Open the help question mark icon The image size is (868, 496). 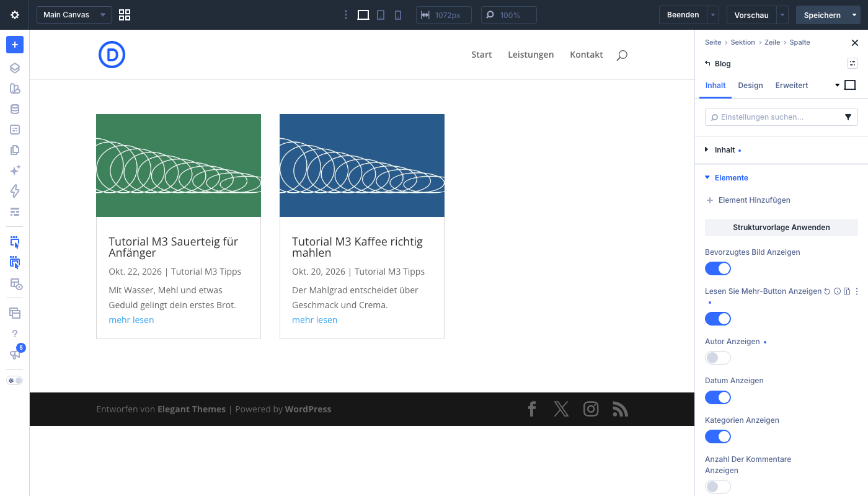pyautogui.click(x=15, y=334)
